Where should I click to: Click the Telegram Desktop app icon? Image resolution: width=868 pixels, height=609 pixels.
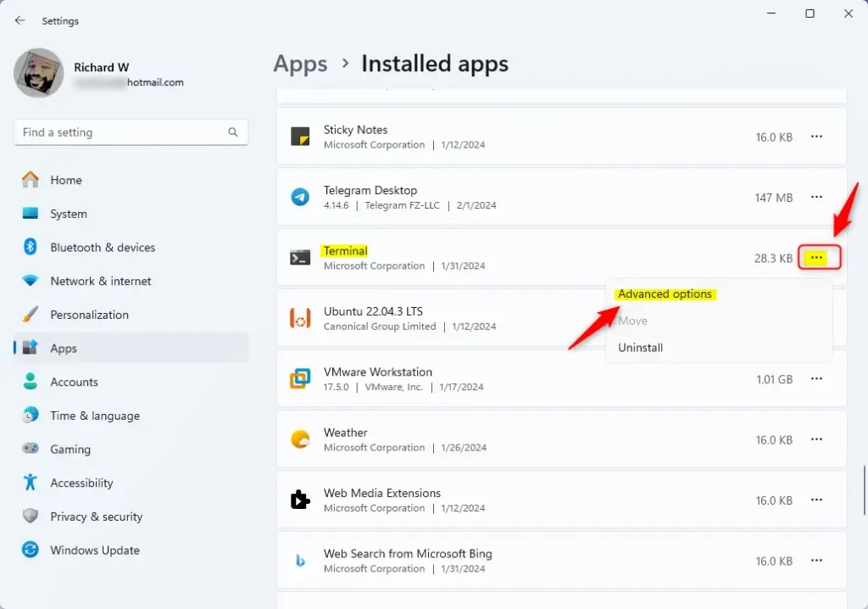(x=300, y=197)
